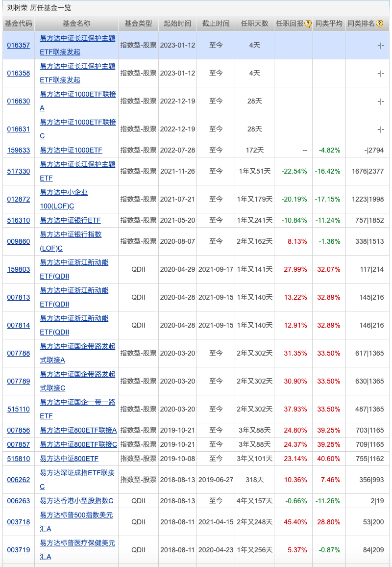
Task: Click the 2019-06-27 end date cell
Action: 216,480
